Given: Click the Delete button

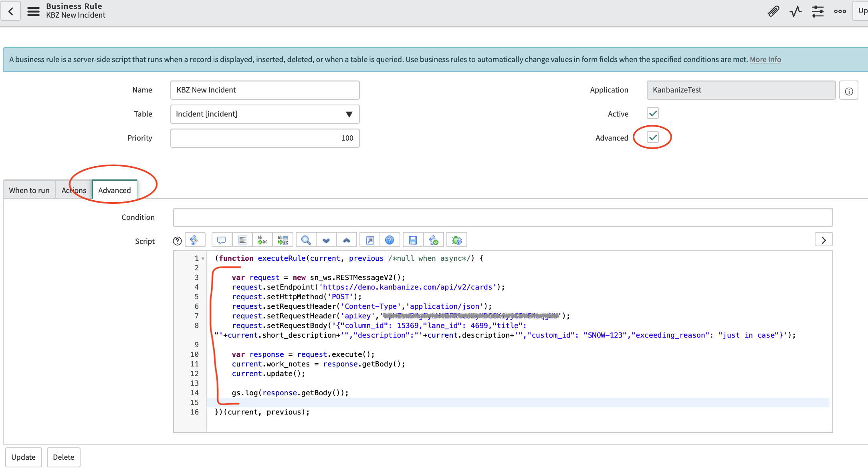Looking at the screenshot, I should (x=64, y=457).
